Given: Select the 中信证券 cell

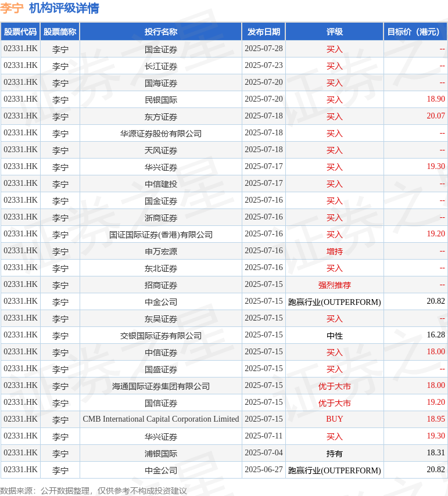Looking at the screenshot, I should pos(161,353).
